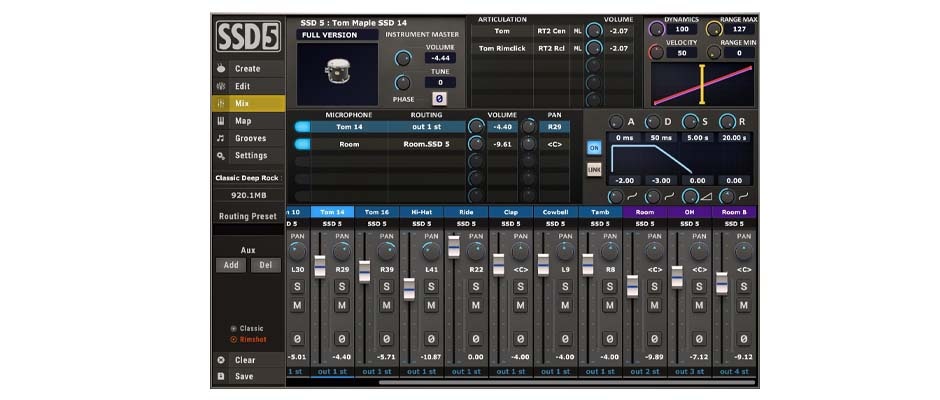Click the Dynamics knob

point(656,28)
